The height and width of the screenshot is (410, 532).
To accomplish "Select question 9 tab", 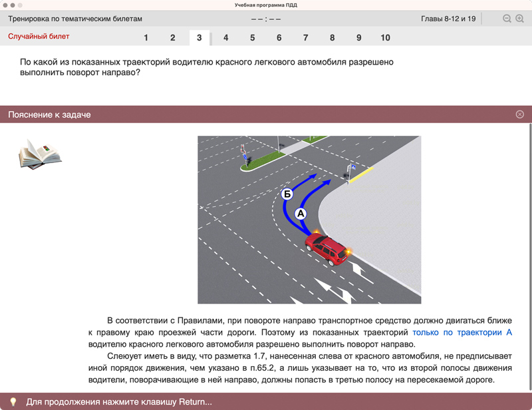I will 359,38.
